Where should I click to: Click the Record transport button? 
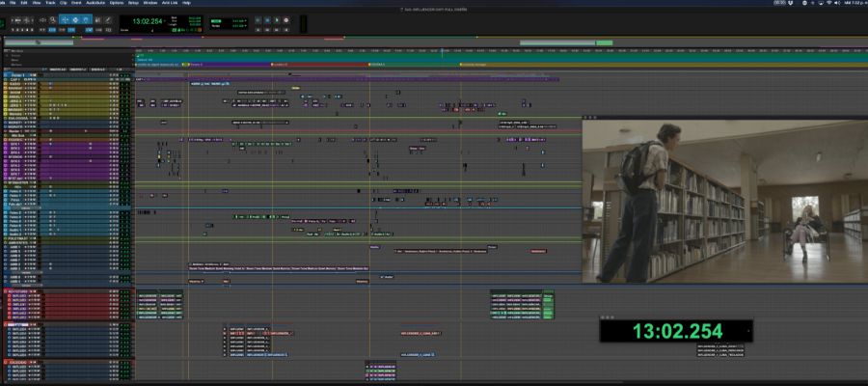[x=287, y=19]
